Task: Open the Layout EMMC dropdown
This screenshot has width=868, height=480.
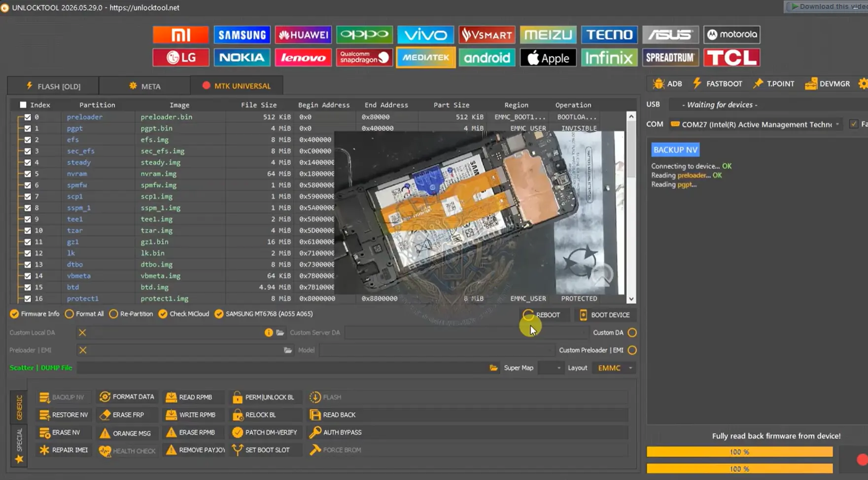Action: coord(615,368)
